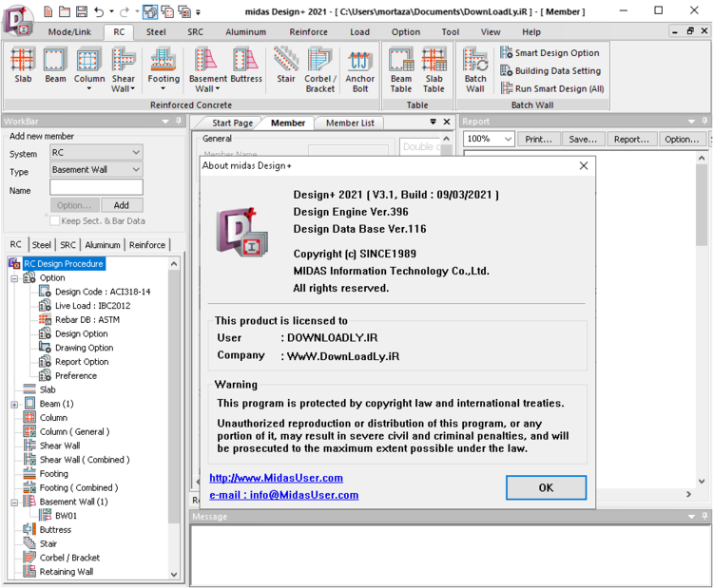Viewport: 713px width, 588px height.
Task: Select the Stair design icon
Action: pos(286,66)
